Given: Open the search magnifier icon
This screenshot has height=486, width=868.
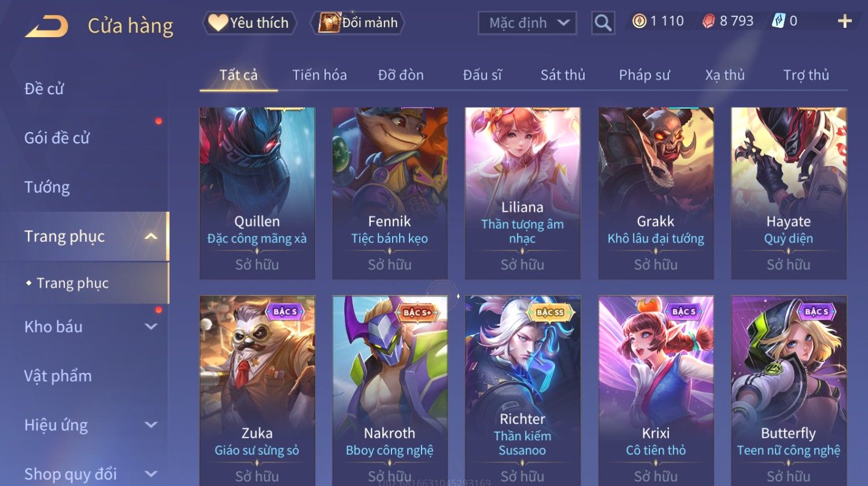Looking at the screenshot, I should click(x=603, y=23).
